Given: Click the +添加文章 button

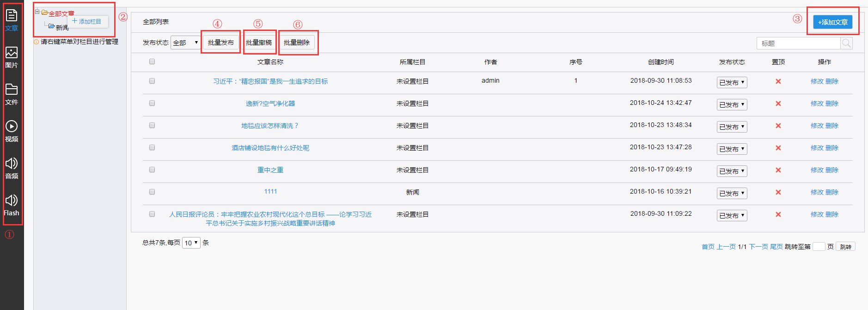Looking at the screenshot, I should click(x=832, y=22).
